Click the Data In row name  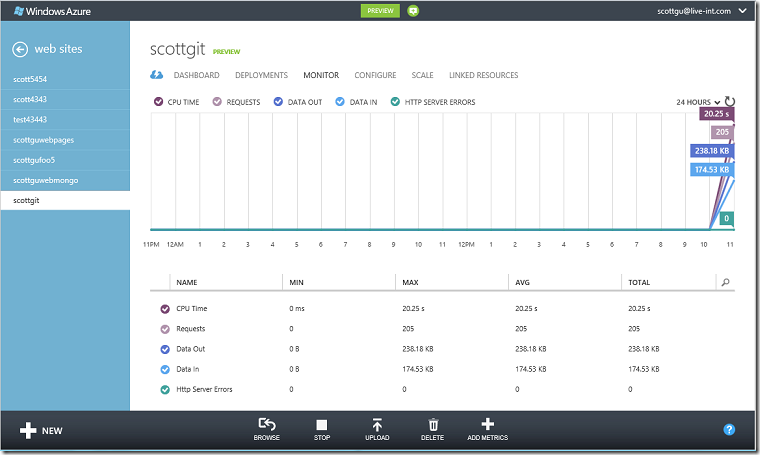[x=188, y=370]
